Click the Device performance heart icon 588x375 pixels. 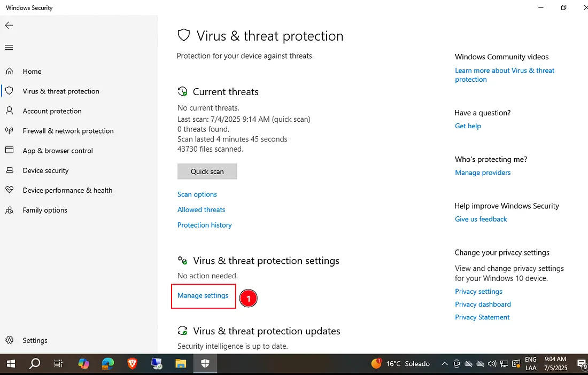point(10,190)
